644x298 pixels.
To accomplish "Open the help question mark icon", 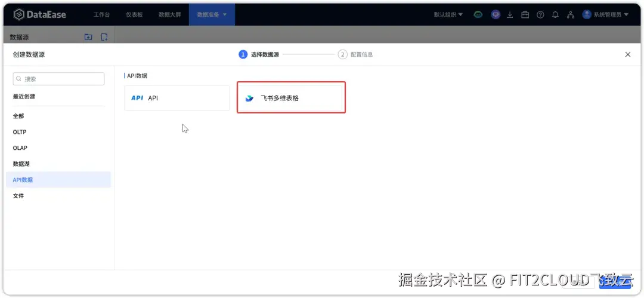I will [540, 15].
